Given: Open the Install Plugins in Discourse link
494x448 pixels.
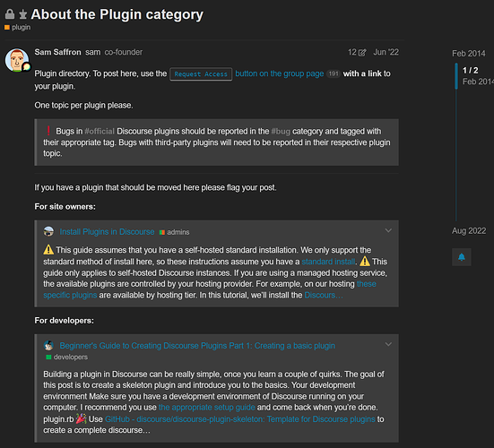Looking at the screenshot, I should pyautogui.click(x=107, y=232).
